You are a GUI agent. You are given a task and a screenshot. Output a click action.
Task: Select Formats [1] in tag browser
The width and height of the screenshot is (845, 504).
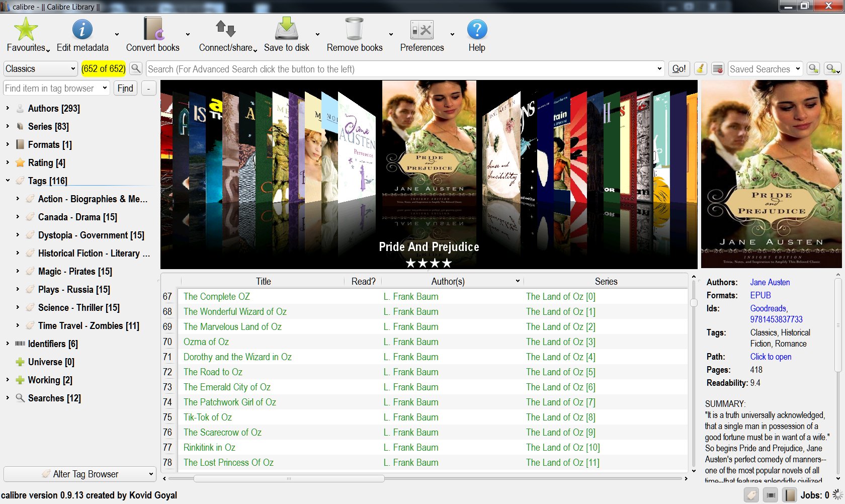click(50, 144)
